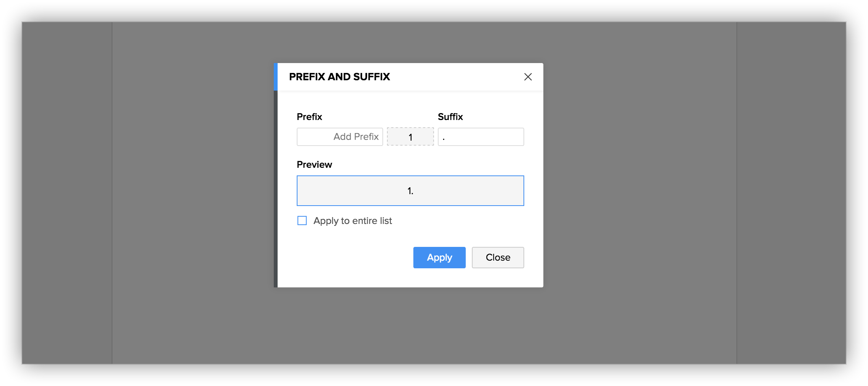Click the blue accent bar beside the dialog title

coord(275,77)
